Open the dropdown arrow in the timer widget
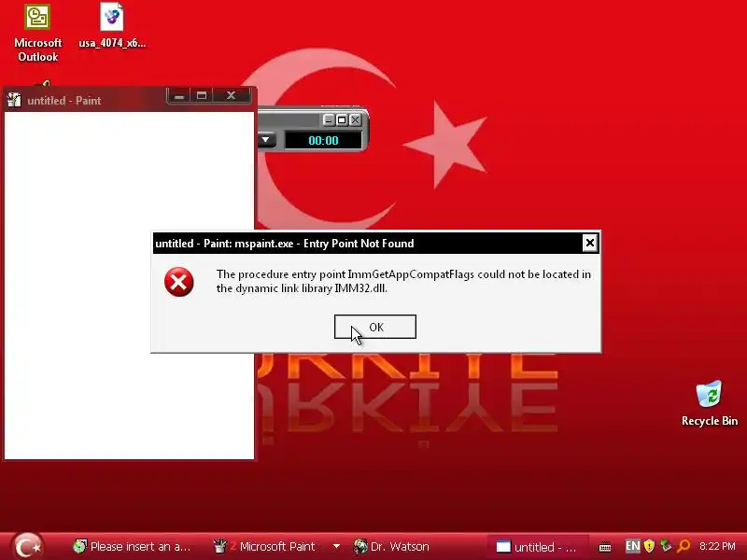The image size is (747, 560). click(x=266, y=140)
